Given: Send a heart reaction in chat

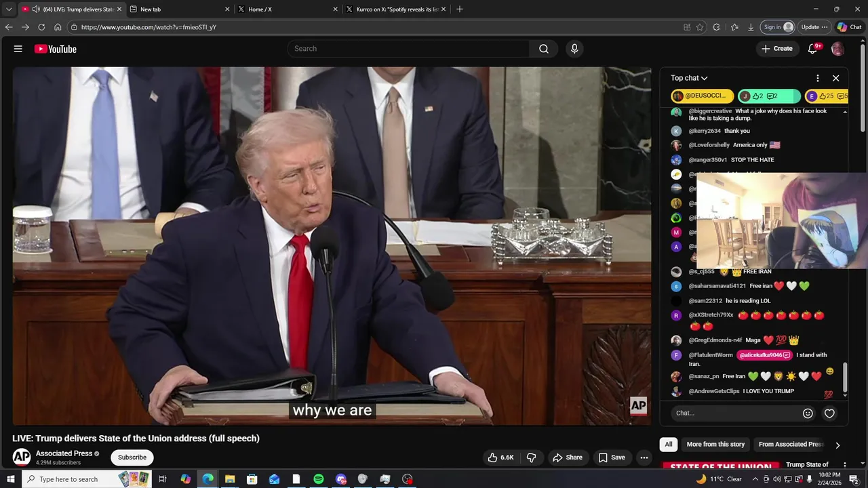Looking at the screenshot, I should (x=829, y=413).
